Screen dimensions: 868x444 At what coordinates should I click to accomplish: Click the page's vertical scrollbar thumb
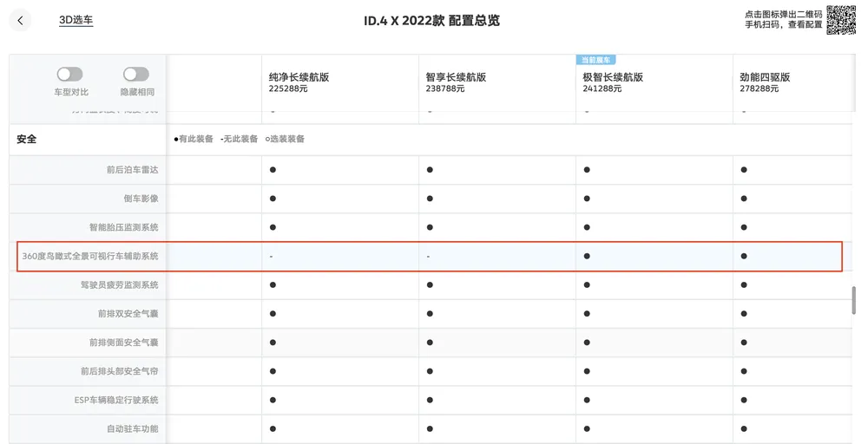coord(853,300)
